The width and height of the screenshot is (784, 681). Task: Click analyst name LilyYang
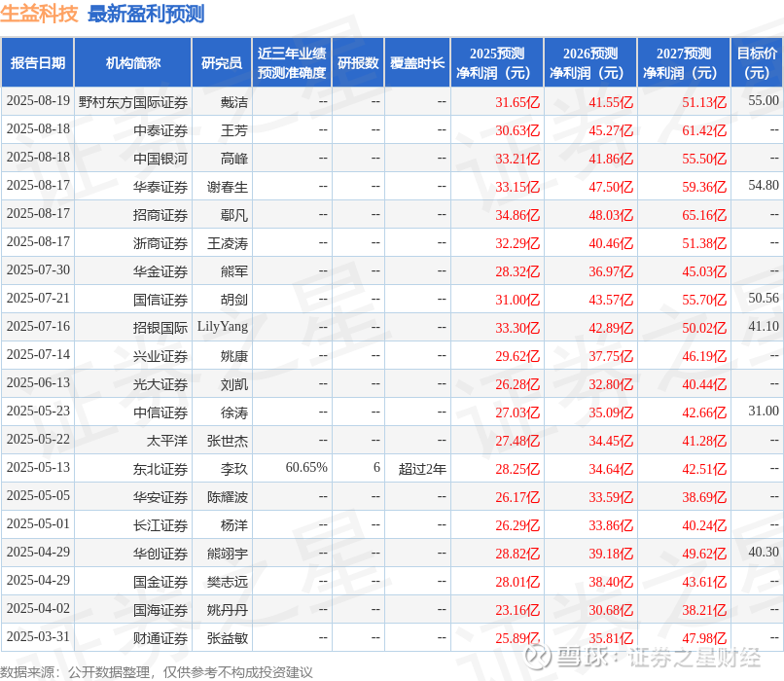(x=223, y=327)
